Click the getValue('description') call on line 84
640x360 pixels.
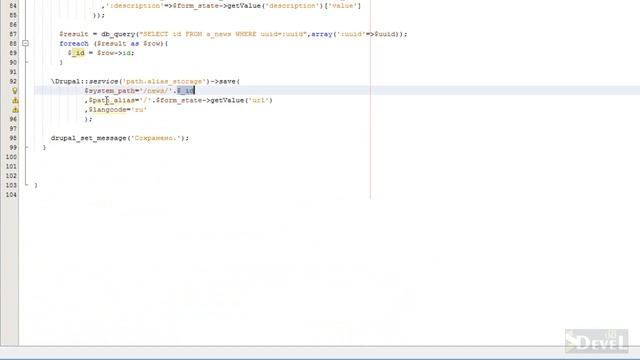click(276, 6)
